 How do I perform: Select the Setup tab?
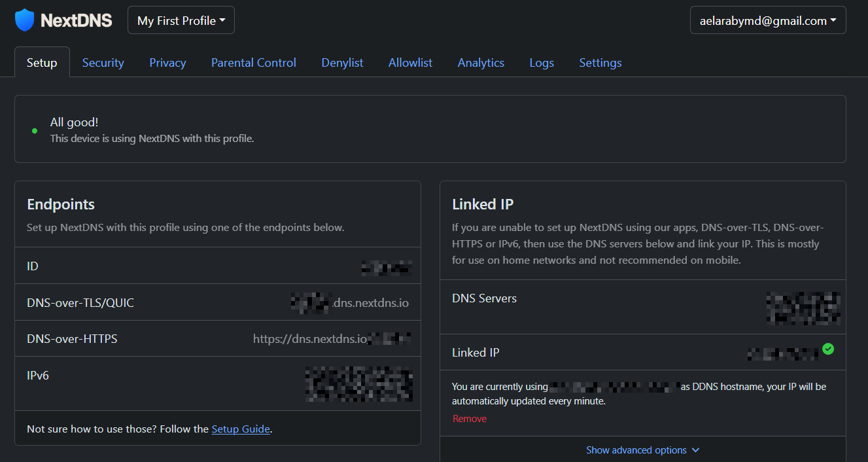tap(42, 63)
